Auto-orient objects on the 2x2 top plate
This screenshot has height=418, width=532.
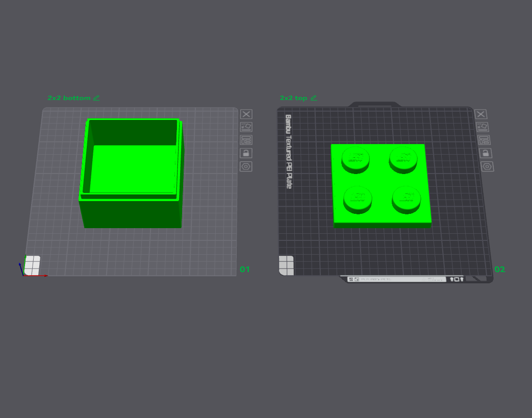coord(482,127)
